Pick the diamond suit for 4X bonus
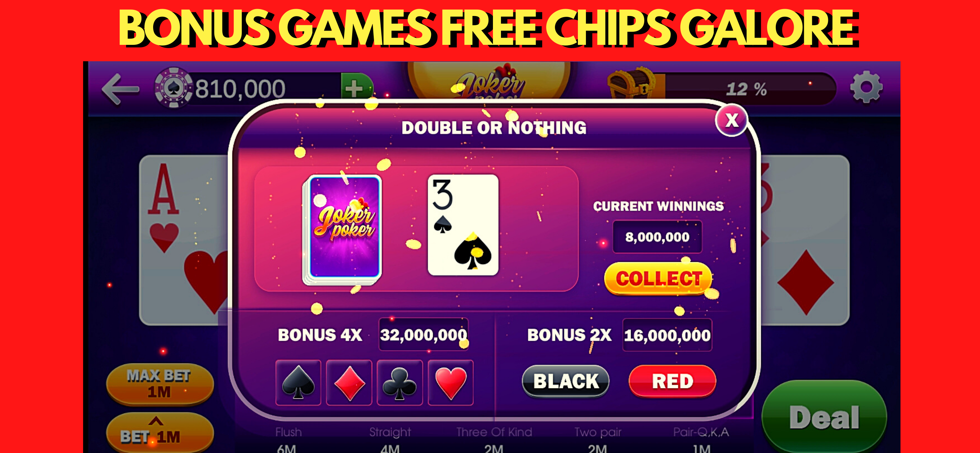Viewport: 980px width, 453px height. [349, 382]
